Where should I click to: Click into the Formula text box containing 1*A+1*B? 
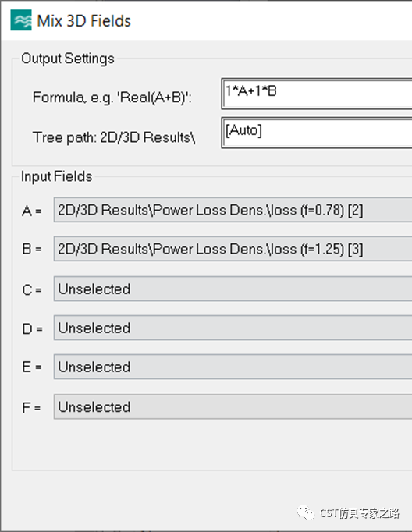point(317,94)
